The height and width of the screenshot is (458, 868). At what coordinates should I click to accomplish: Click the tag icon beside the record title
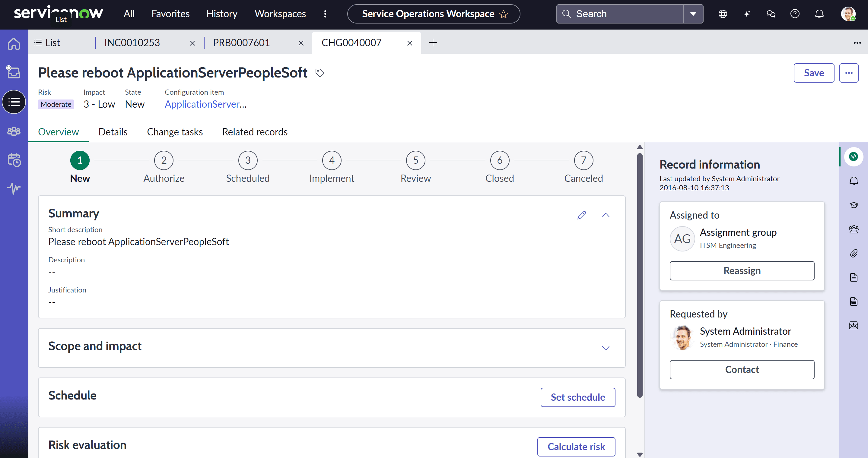(x=320, y=73)
